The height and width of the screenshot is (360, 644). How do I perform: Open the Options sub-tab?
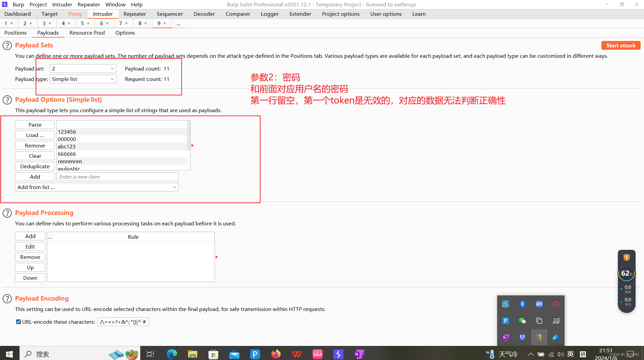(x=125, y=33)
